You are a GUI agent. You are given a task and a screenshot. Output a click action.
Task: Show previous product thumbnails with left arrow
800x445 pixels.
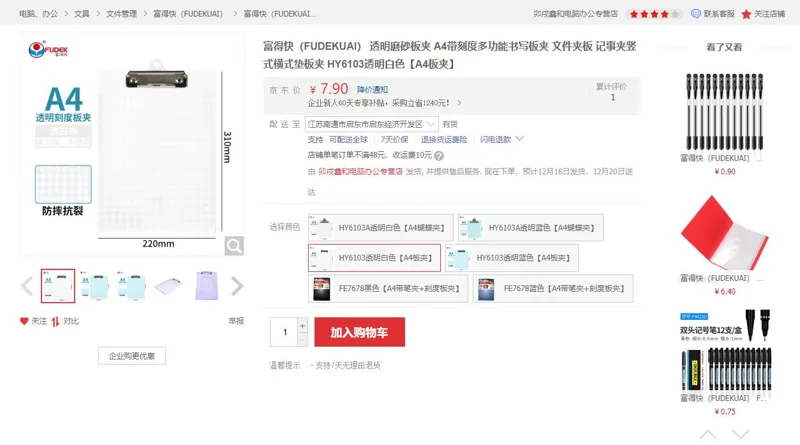tap(27, 286)
